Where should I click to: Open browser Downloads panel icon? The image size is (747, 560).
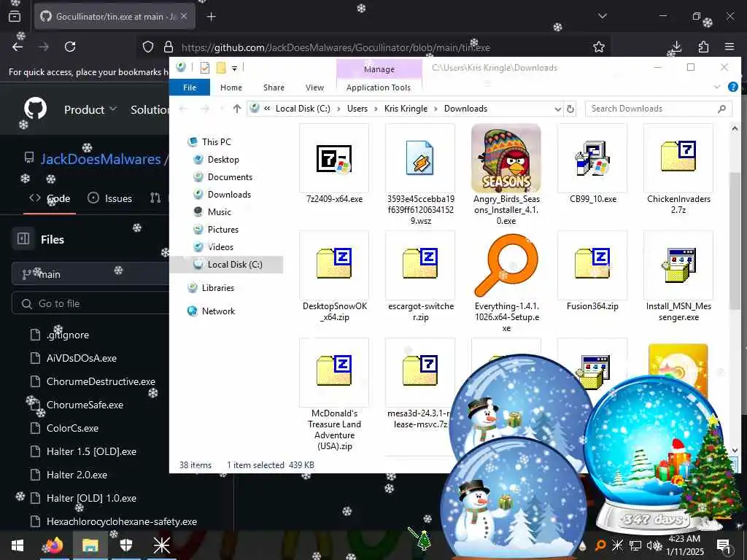pos(676,47)
